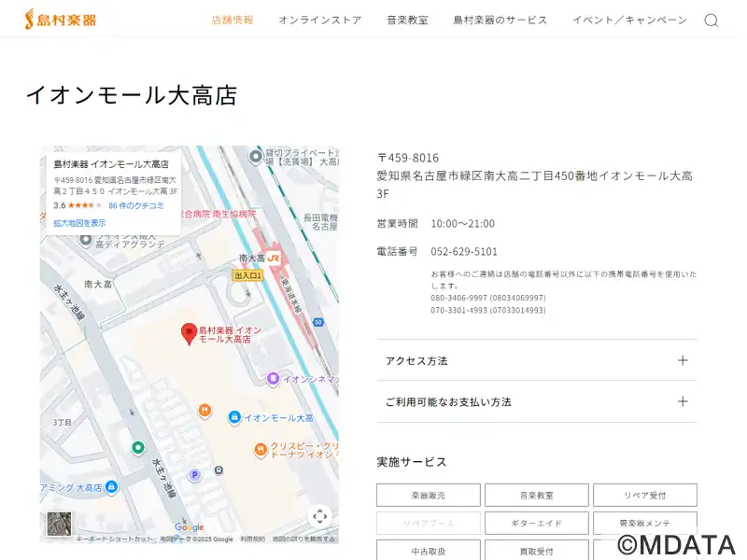Click the 実施サービス section heading
The width and height of the screenshot is (747, 560).
click(412, 462)
